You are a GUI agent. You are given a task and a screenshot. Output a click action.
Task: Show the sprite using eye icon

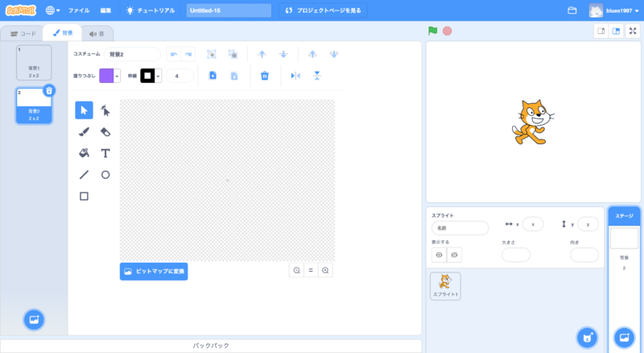click(x=440, y=255)
